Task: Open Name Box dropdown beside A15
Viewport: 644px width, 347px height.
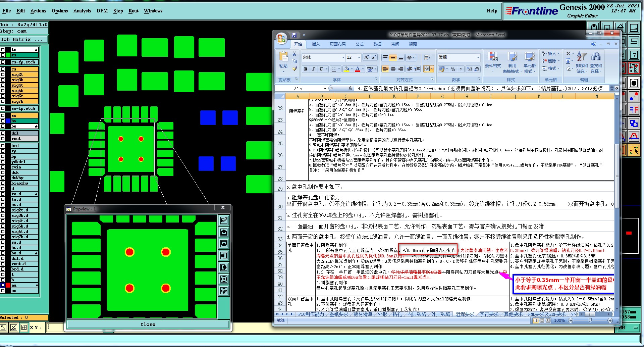Action: [x=325, y=89]
